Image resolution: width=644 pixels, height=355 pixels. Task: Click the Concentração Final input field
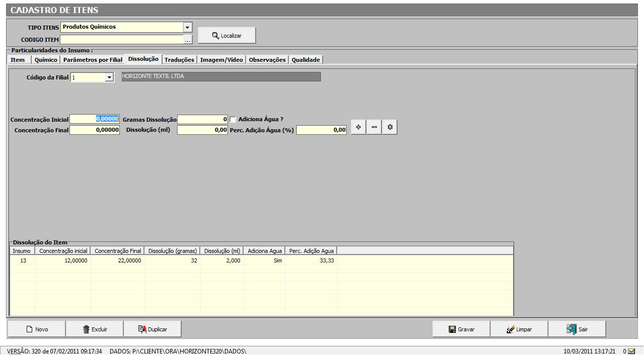tap(95, 130)
